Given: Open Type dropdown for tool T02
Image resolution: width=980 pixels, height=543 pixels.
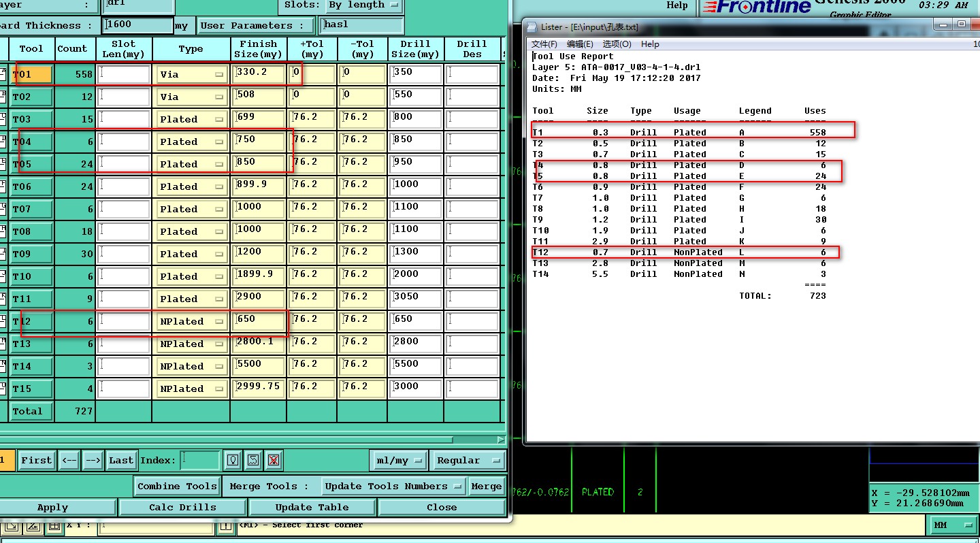Looking at the screenshot, I should click(x=192, y=97).
